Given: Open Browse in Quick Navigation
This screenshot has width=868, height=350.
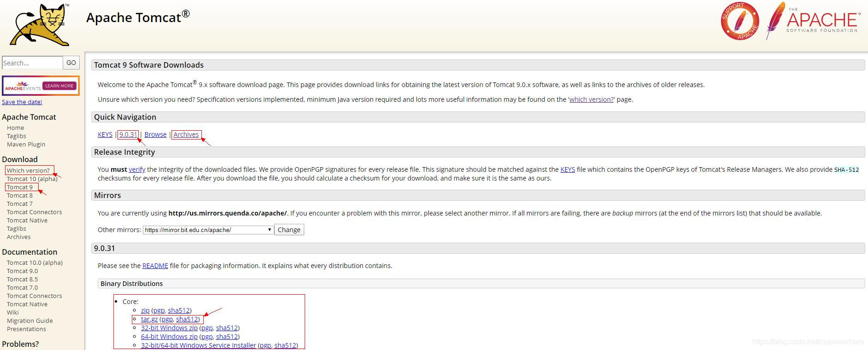Looking at the screenshot, I should tap(155, 134).
